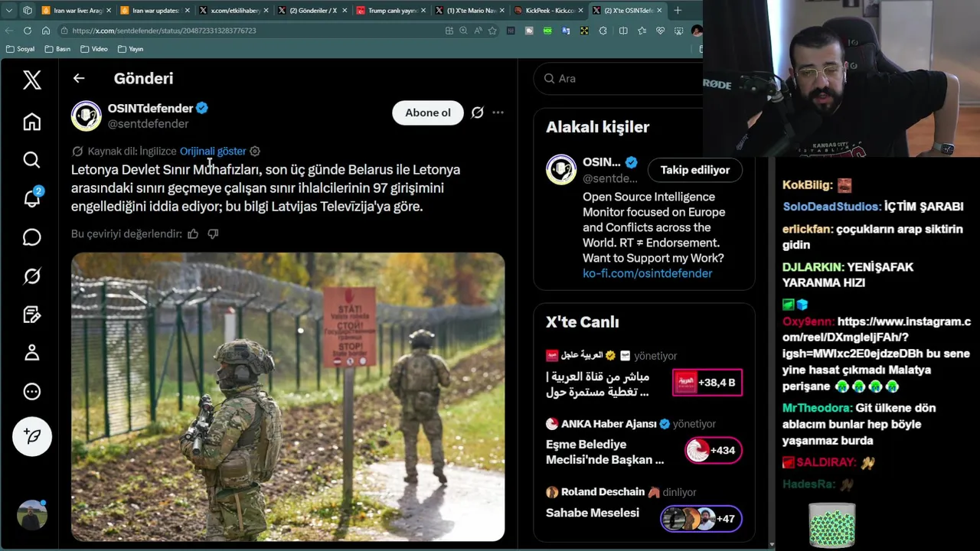Open a new browser tab
The width and height of the screenshot is (980, 551).
tap(678, 11)
